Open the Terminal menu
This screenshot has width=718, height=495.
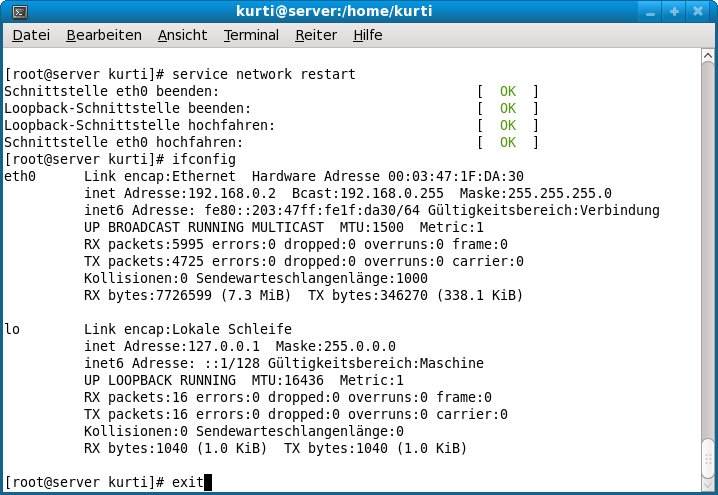point(251,35)
